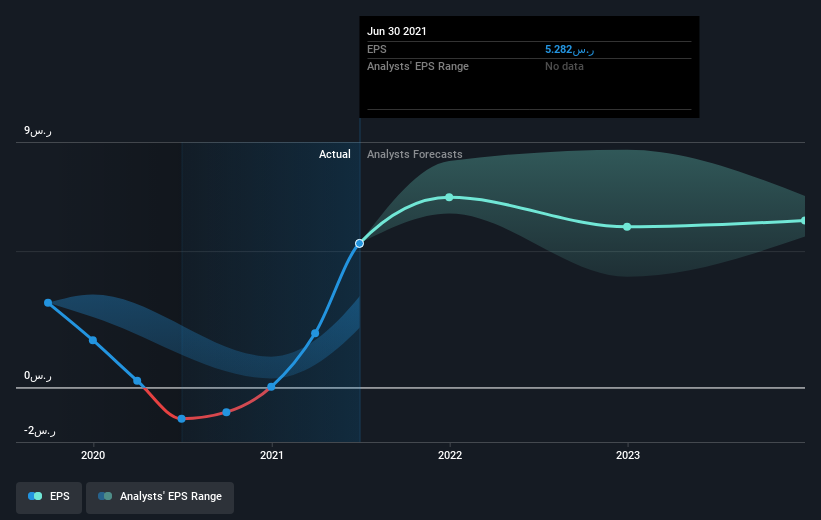Click the EPS point just before crossing zero in 2020
The width and height of the screenshot is (821, 520).
click(137, 381)
